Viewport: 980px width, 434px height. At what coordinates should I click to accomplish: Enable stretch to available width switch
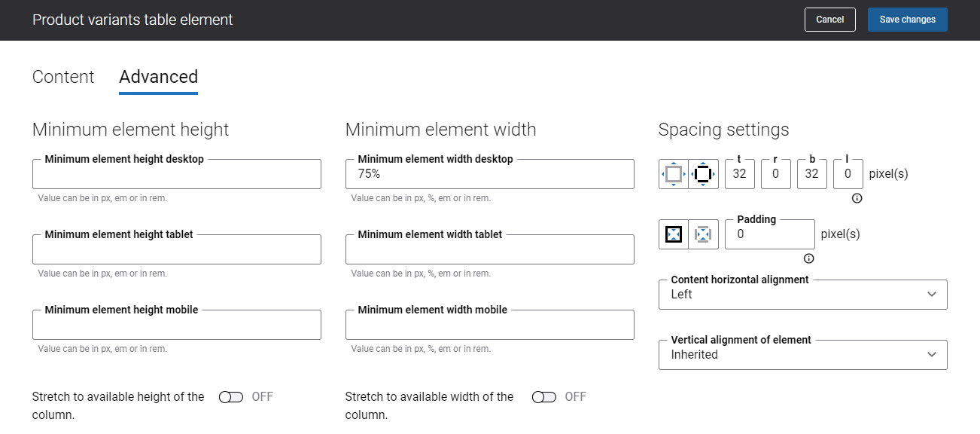[x=544, y=397]
